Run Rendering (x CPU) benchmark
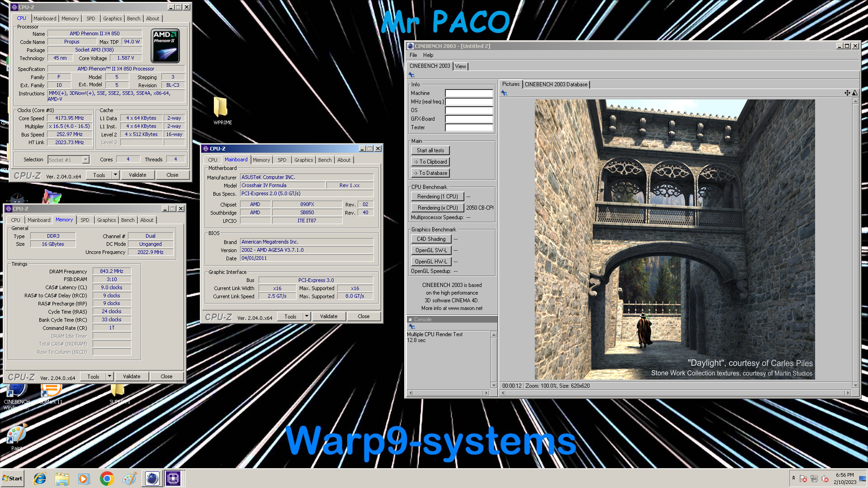 437,208
